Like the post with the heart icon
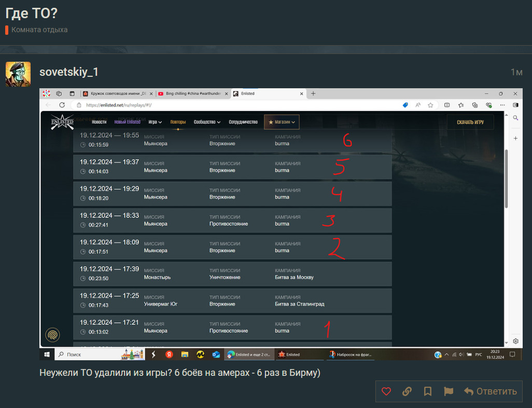This screenshot has width=532, height=408. pos(386,391)
